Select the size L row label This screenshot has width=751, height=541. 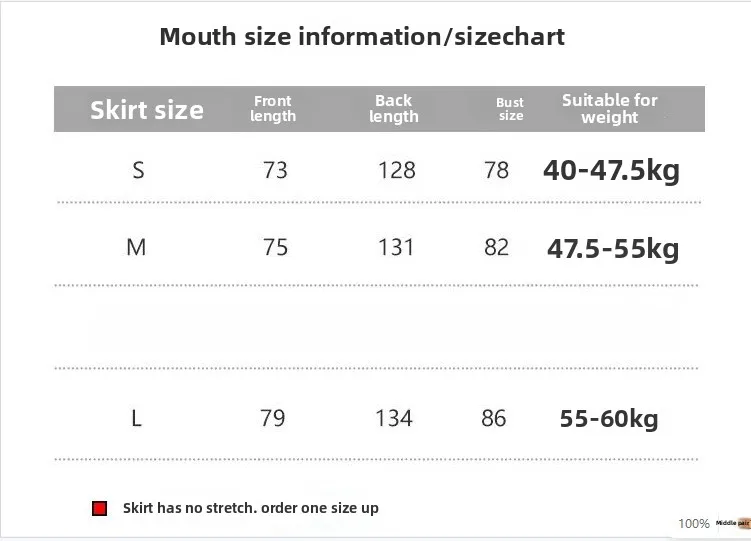pyautogui.click(x=137, y=418)
